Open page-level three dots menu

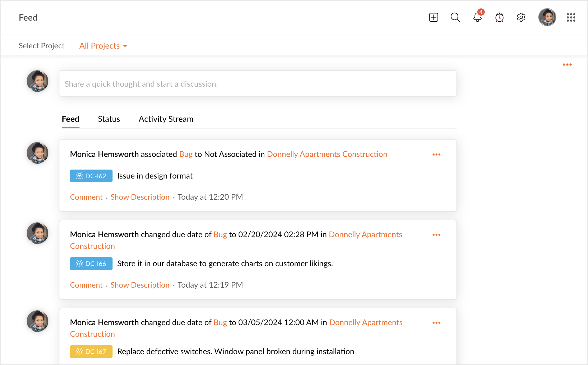point(567,65)
